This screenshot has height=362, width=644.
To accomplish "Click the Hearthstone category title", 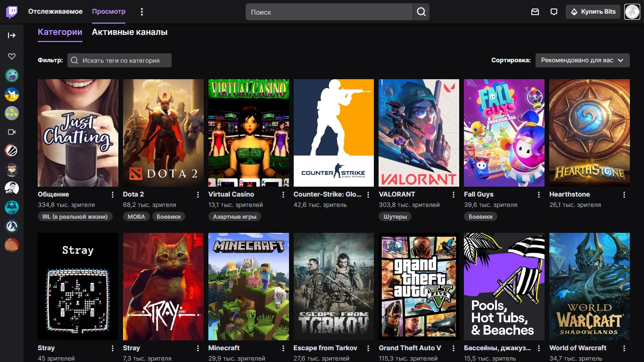I will point(570,194).
